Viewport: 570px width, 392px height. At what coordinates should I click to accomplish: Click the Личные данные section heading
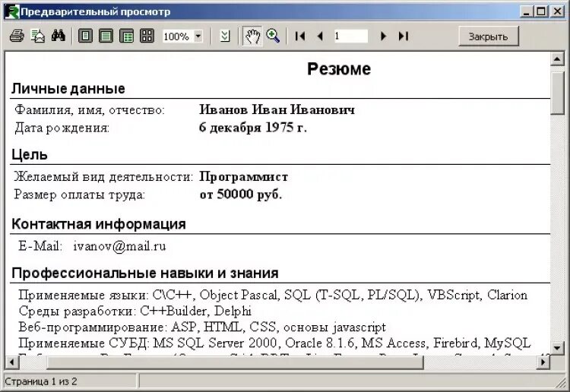pyautogui.click(x=68, y=89)
